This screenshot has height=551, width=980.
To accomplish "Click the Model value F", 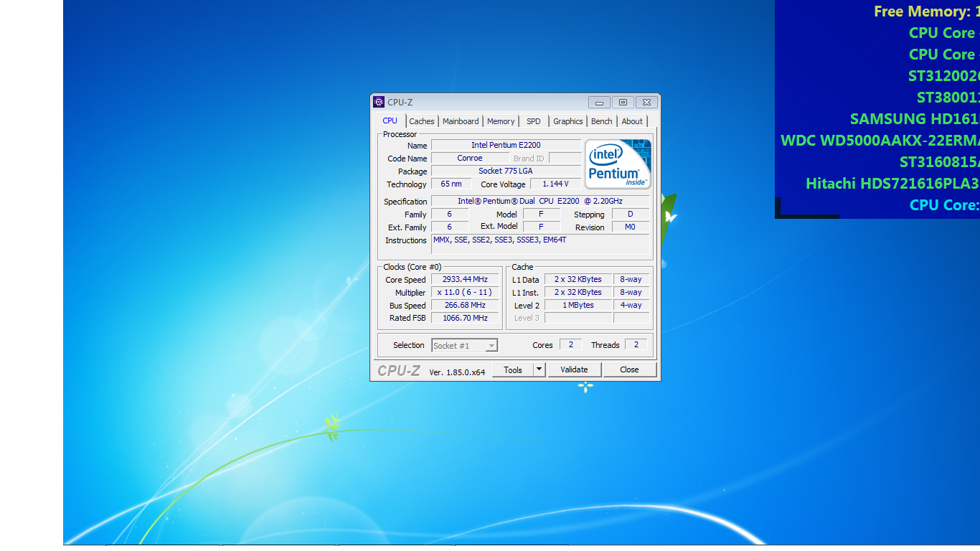I will click(541, 214).
